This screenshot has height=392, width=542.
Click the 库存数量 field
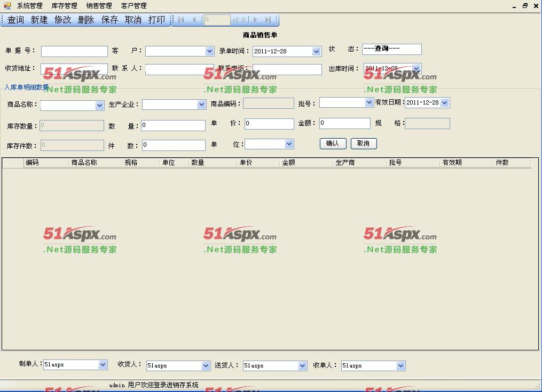click(72, 125)
